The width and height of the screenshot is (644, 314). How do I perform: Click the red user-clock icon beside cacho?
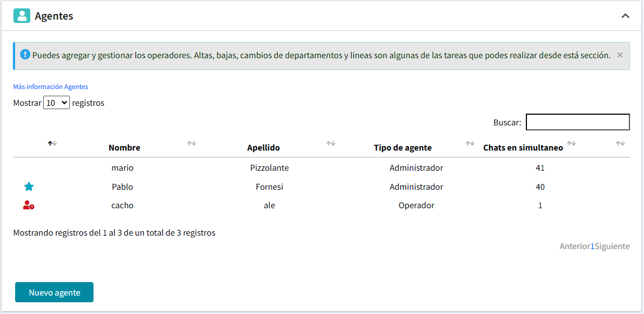pos(29,205)
